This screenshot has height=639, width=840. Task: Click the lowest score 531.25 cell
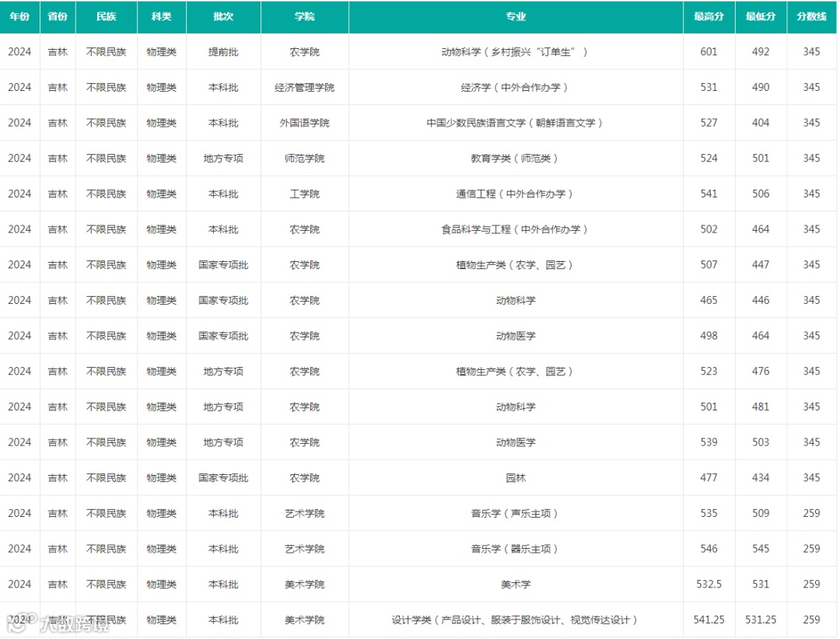[x=761, y=620]
